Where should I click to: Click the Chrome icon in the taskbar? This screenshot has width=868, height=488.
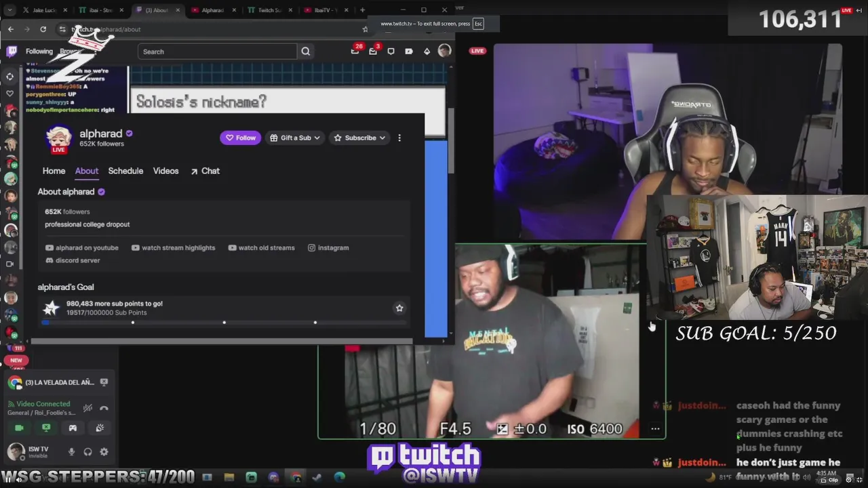[x=296, y=477]
